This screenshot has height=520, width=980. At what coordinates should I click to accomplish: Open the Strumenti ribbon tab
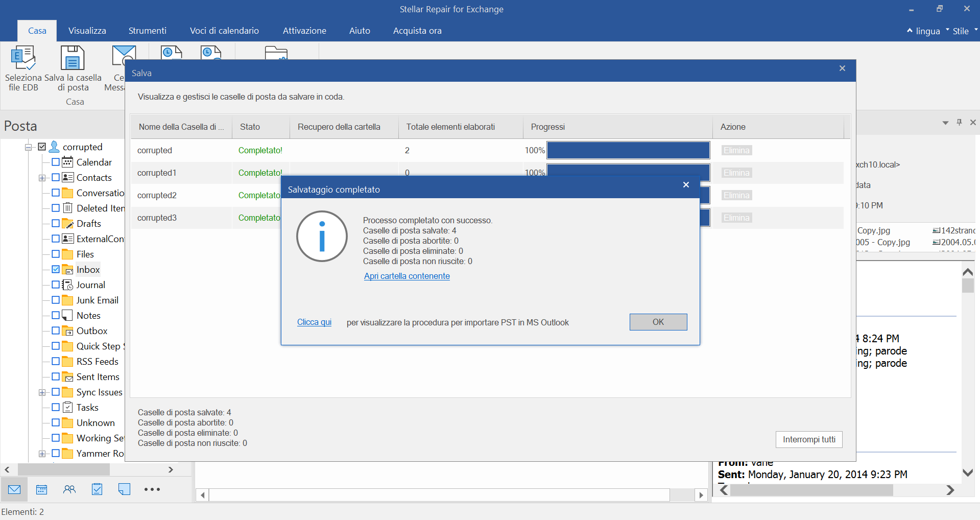pos(147,31)
